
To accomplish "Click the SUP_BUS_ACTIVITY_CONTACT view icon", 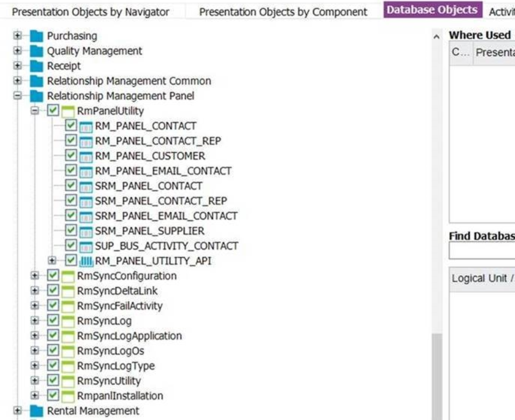I will (x=86, y=246).
